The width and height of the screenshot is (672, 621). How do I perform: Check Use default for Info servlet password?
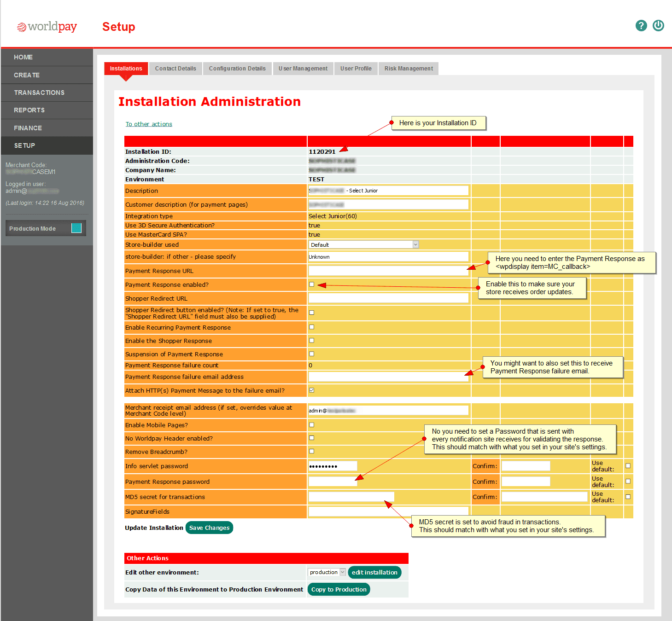click(x=628, y=466)
